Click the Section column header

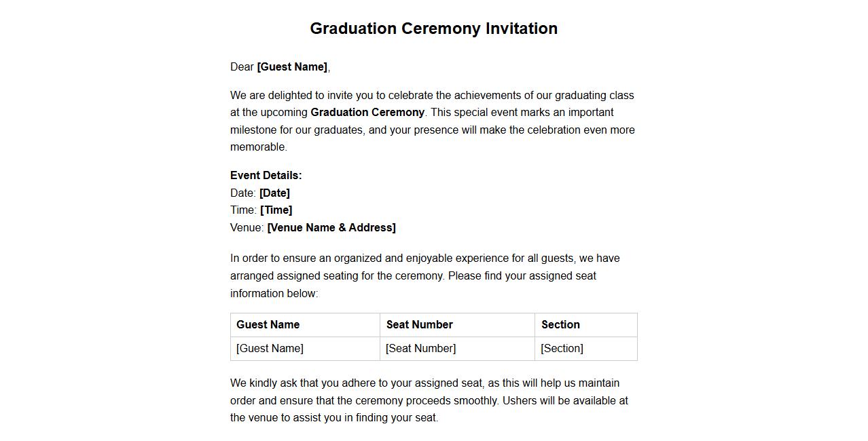point(560,325)
